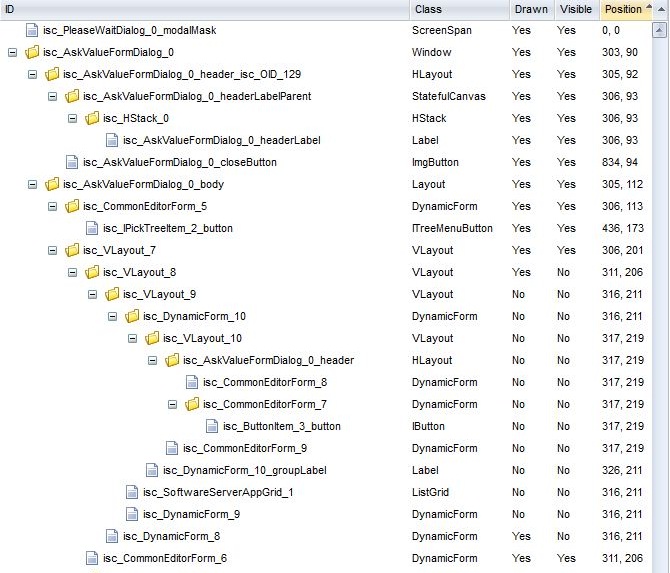Collapse the isc_AskValueFormDialog_0_body node
Screen dimensions: 670x573
[x=32, y=184]
